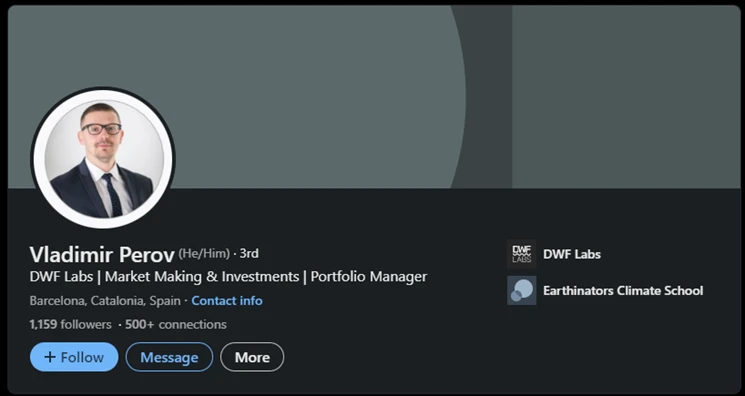Open the DWF Labs company name link
Viewport: 745px width, 396px height.
point(572,254)
